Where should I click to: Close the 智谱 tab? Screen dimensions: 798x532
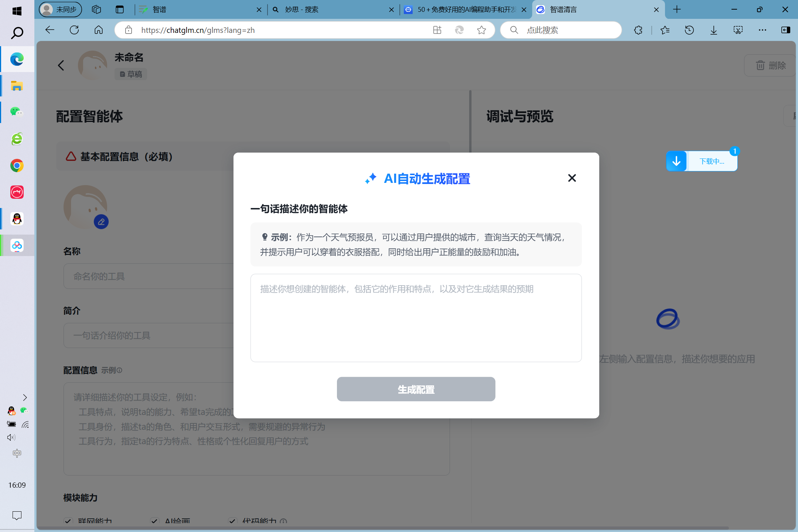tap(259, 10)
